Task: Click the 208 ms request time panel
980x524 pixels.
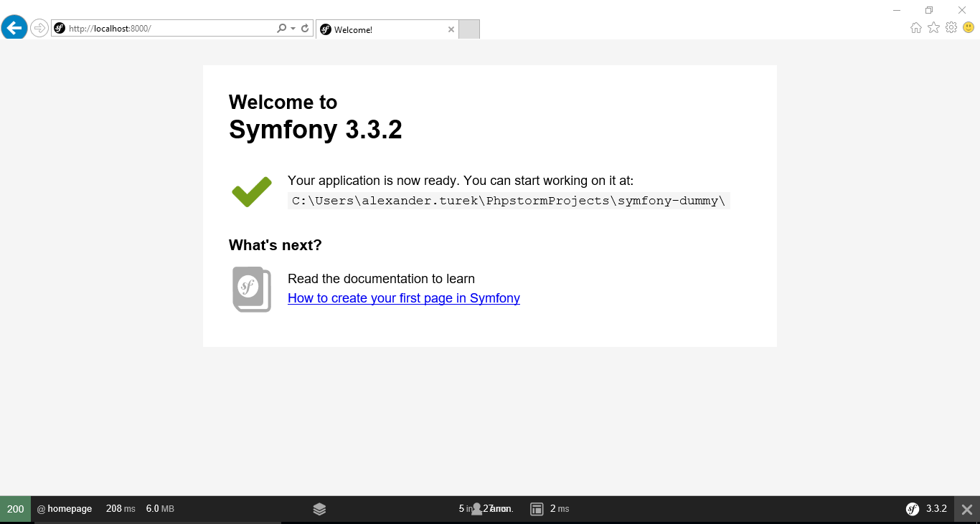Action: [x=121, y=509]
